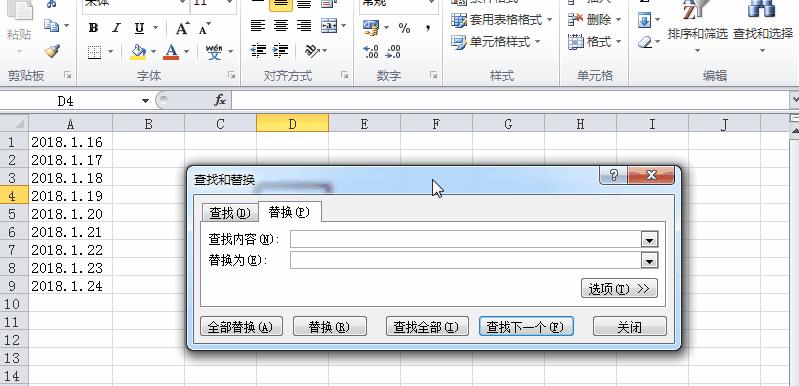799x386 pixels.
Task: Expand Options (选项) in the dialog
Action: 619,289
